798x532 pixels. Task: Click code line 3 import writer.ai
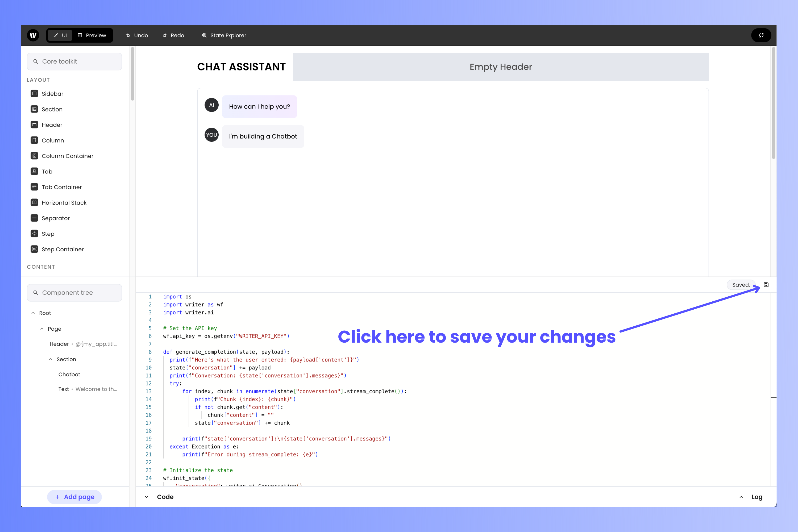coord(189,313)
